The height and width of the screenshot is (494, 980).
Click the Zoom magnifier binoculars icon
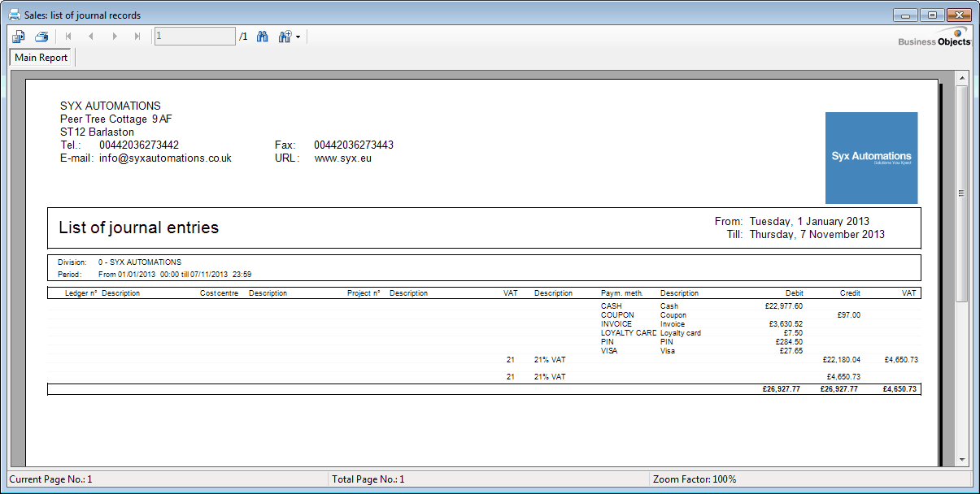coord(285,37)
